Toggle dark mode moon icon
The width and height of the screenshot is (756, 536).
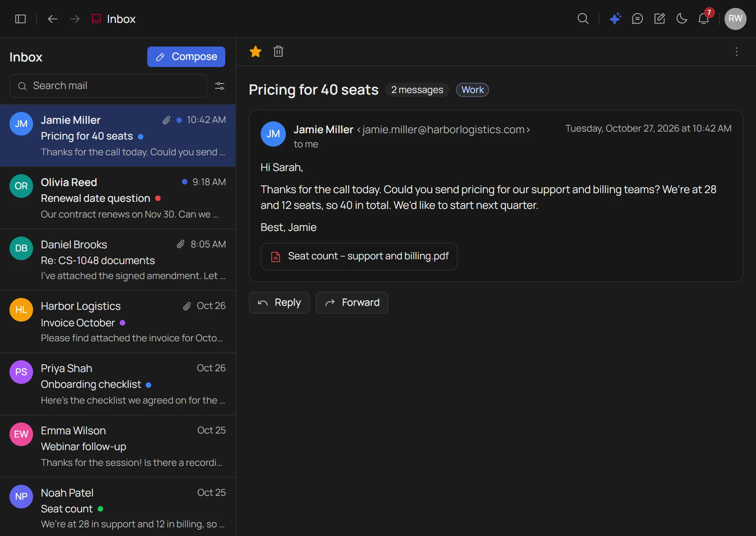(x=682, y=19)
